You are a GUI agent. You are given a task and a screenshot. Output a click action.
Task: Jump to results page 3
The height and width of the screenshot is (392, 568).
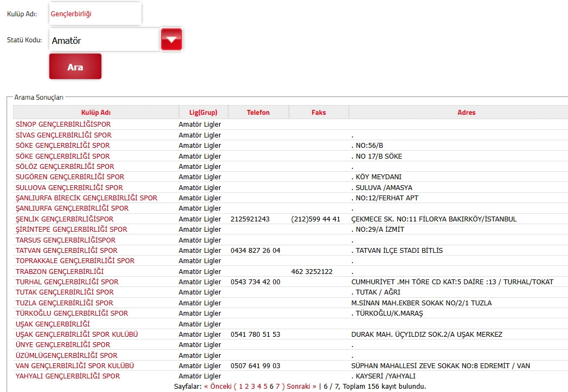[x=253, y=387]
